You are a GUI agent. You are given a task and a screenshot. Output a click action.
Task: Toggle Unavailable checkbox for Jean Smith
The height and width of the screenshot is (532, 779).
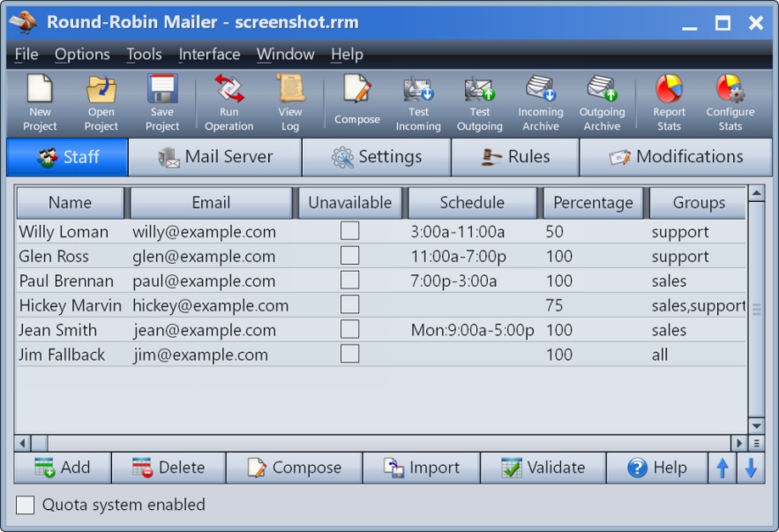tap(350, 329)
